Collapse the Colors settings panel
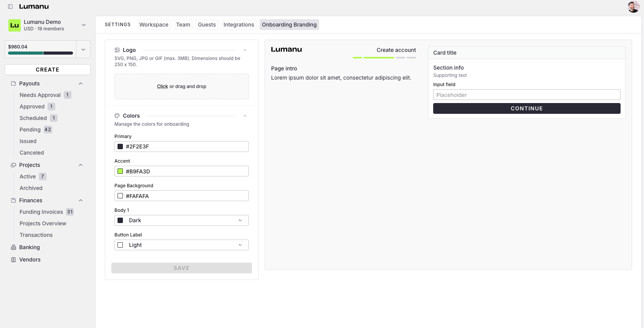This screenshot has width=644, height=328. click(x=245, y=116)
